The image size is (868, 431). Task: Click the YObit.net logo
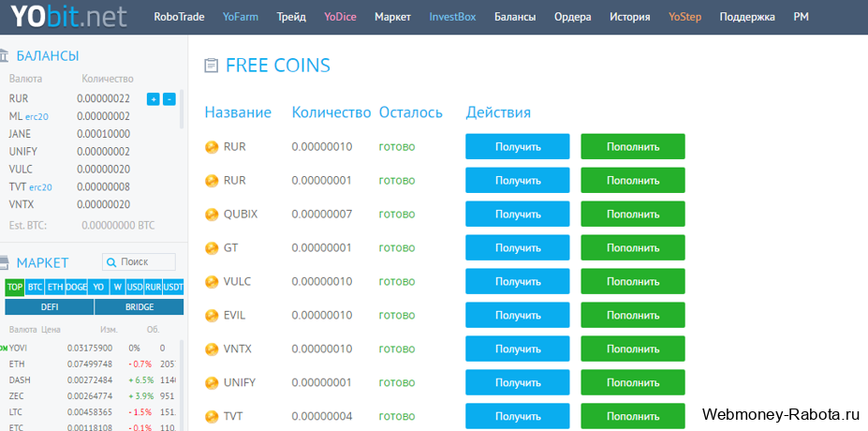point(69,16)
